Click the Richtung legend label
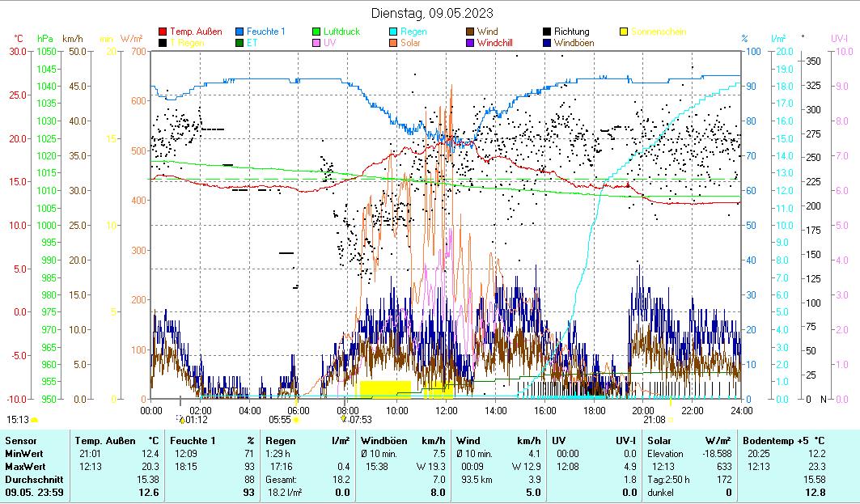Image resolution: width=860 pixels, height=504 pixels. (x=570, y=32)
